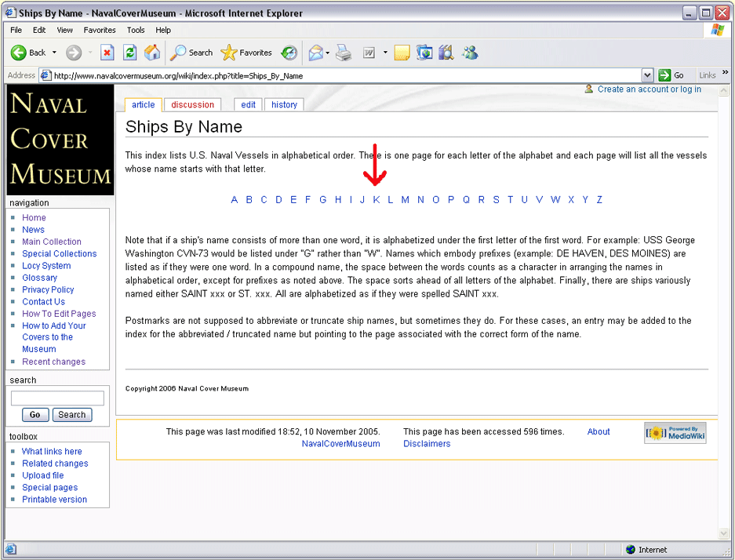Open the history tab of the article
Screen dimensions: 735x560
(284, 104)
